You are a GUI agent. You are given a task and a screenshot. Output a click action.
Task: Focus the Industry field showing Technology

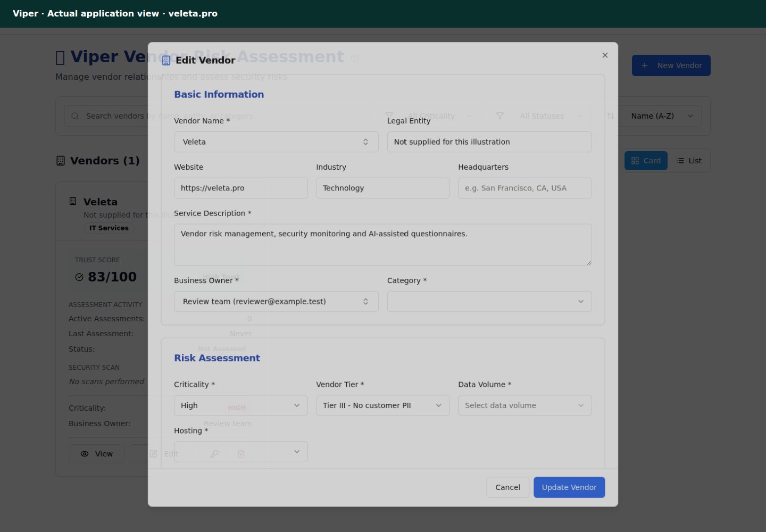click(x=383, y=188)
